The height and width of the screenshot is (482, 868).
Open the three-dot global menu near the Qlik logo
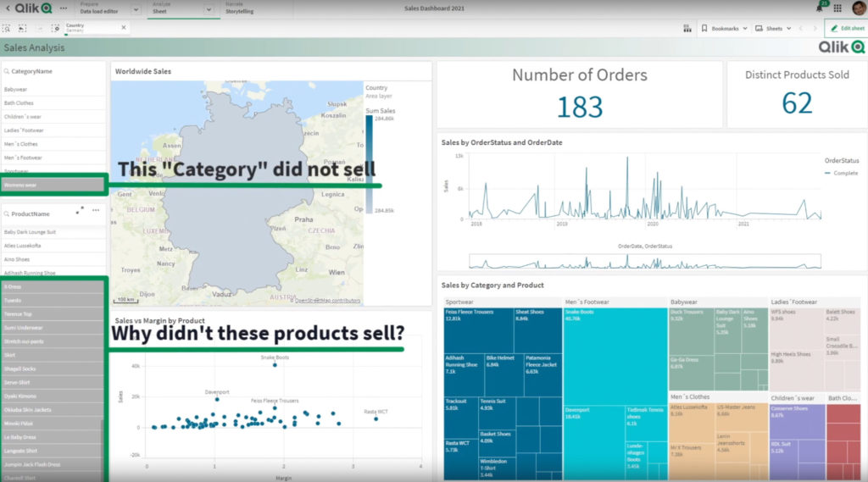[x=64, y=8]
